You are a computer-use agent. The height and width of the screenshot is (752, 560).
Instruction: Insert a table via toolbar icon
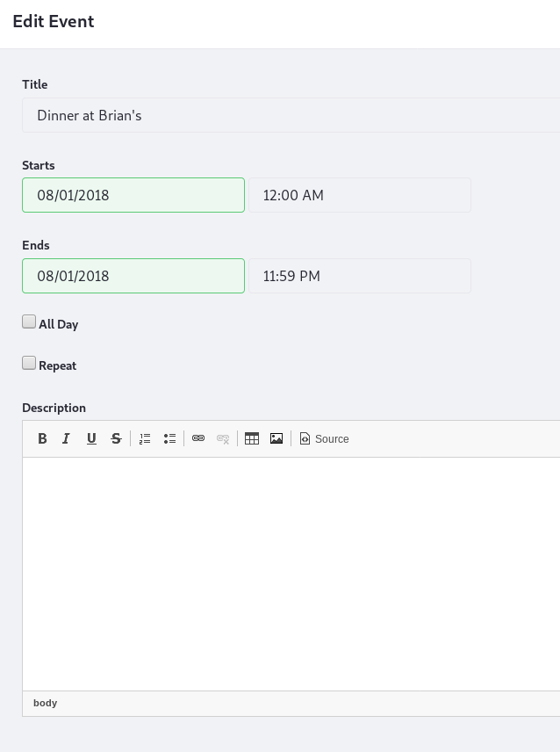point(252,438)
